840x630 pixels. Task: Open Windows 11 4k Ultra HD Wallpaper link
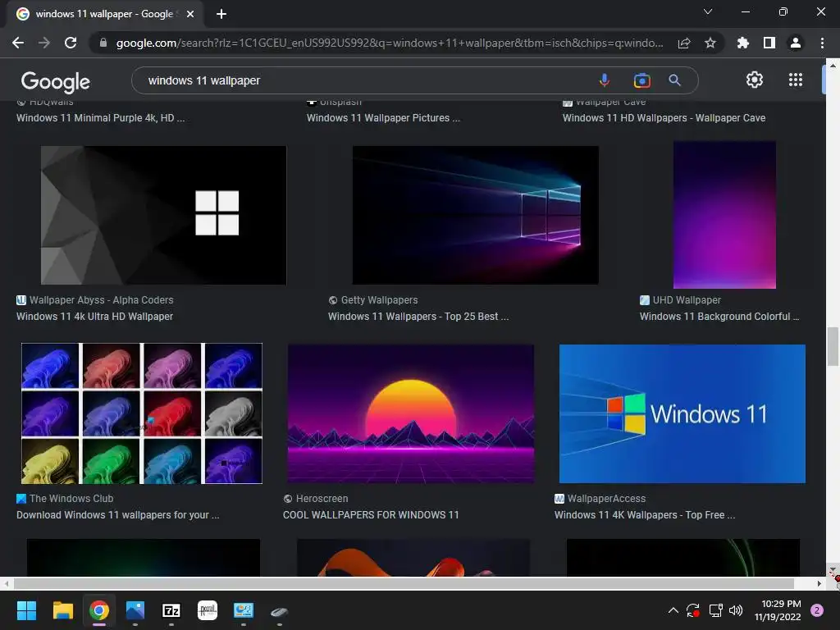95,317
